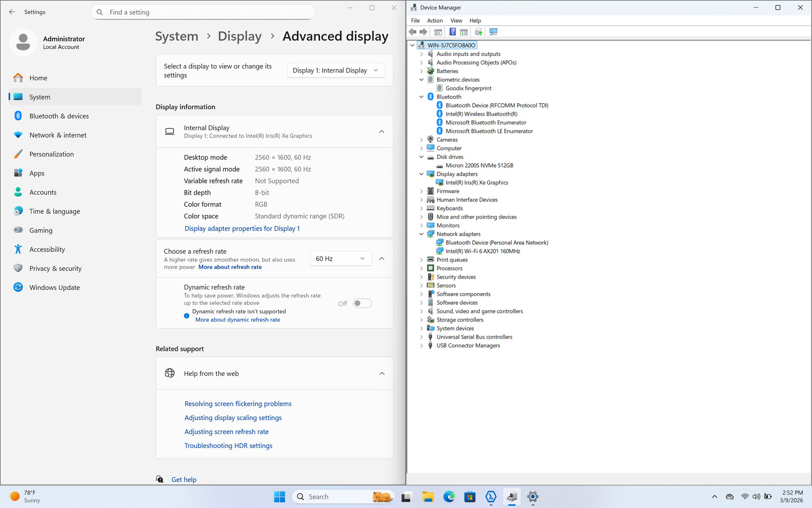Click Device Manager back arrow toolbar icon
Viewport: 812px width, 508px height.
[413, 32]
